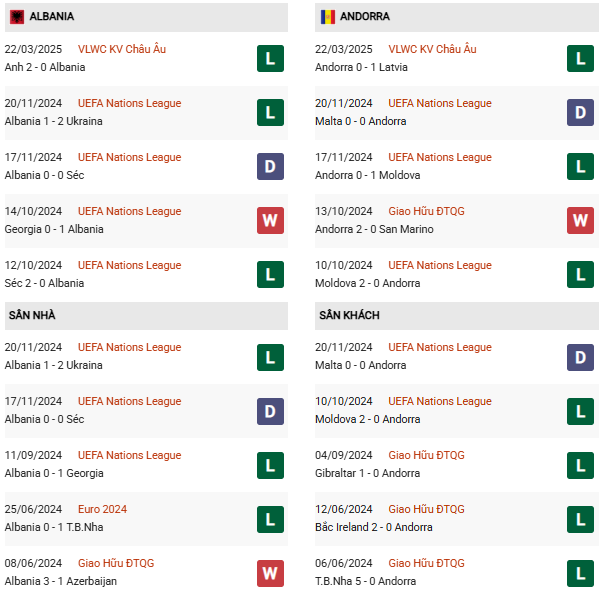Click the L badge for Anh 2-0 Albania

point(270,59)
